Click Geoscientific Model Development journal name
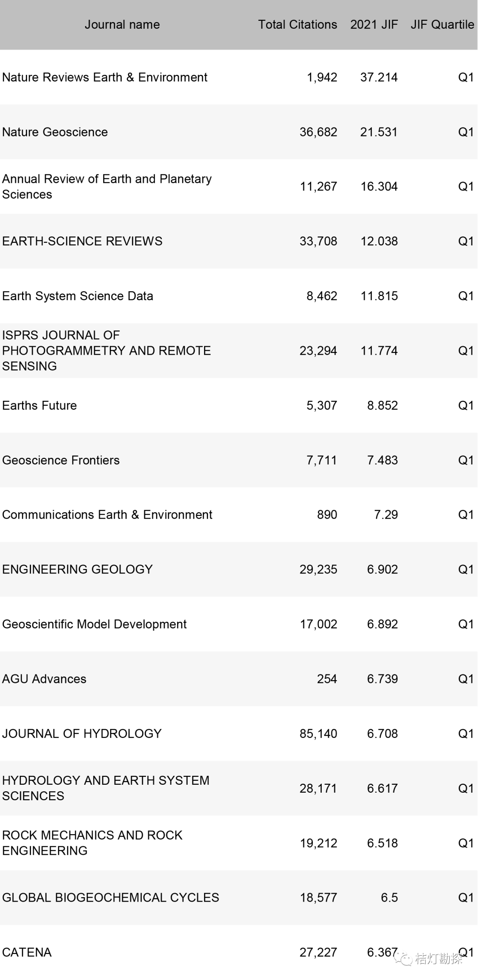Viewport: 478px width, 980px height. (94, 624)
